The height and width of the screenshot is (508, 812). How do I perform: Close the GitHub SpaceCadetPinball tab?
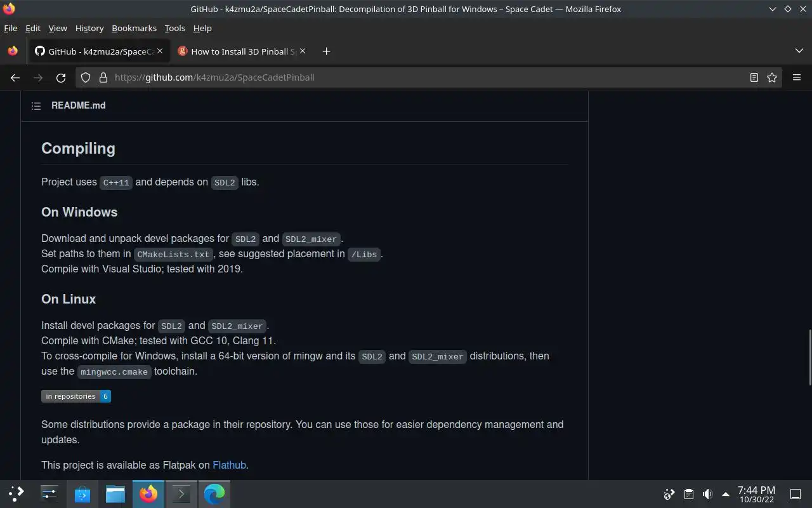point(160,51)
